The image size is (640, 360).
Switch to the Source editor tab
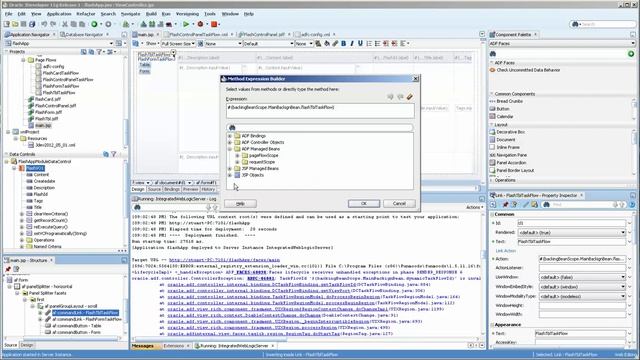[154, 189]
